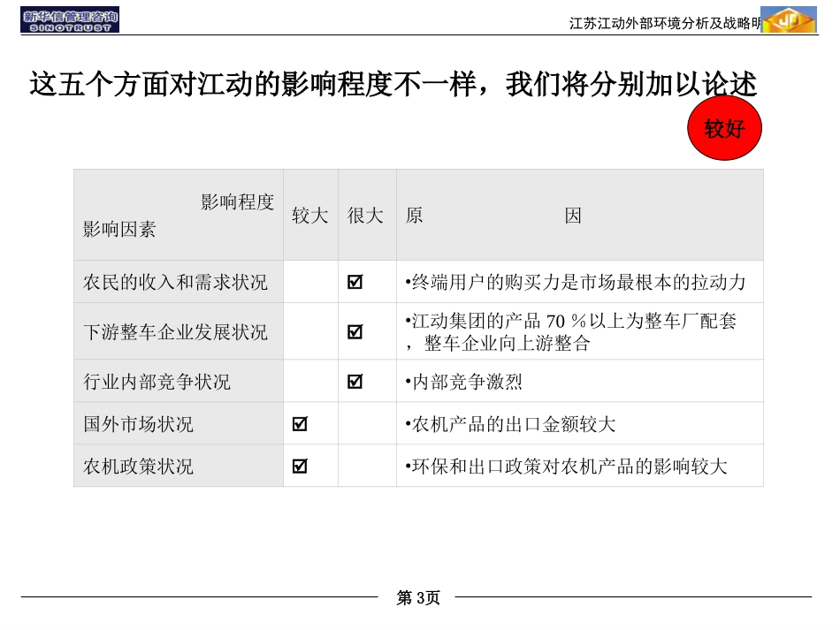Toggle the 很大 checkbox for 下游整车企业发展状况
The image size is (840, 630).
355,331
